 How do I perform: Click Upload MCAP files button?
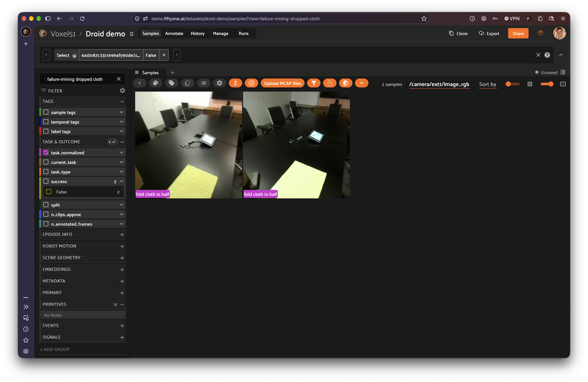tap(282, 83)
